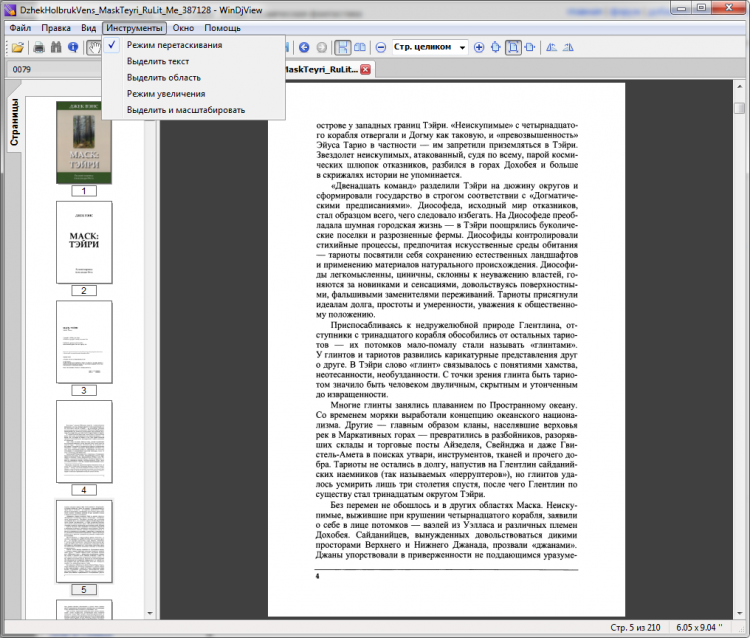750x638 pixels.
Task: Open the Инструменты menu
Action: [x=133, y=28]
